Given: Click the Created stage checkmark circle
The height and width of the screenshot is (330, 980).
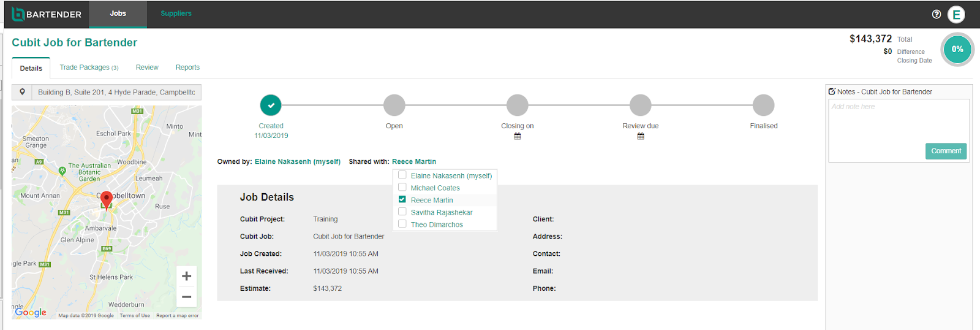Looking at the screenshot, I should coord(271,105).
